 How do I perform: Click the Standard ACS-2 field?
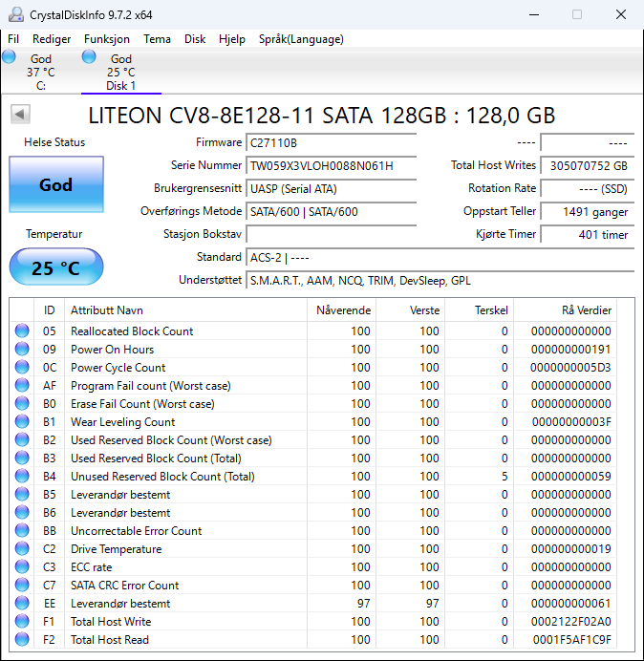[x=440, y=257]
